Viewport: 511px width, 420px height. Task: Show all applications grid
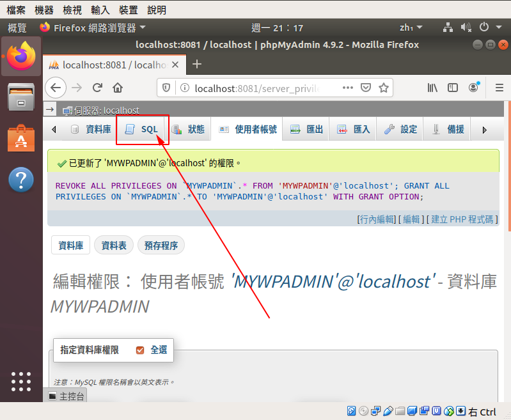(x=21, y=382)
